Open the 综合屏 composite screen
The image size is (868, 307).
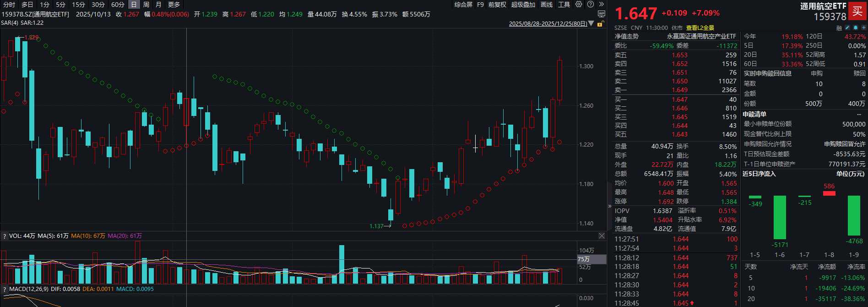pos(463,5)
